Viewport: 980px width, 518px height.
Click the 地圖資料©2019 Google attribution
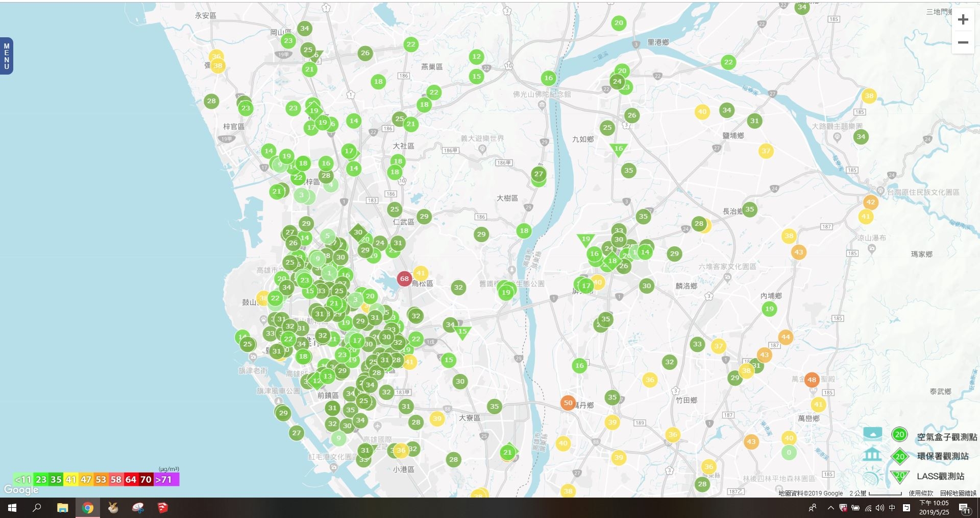(x=811, y=493)
